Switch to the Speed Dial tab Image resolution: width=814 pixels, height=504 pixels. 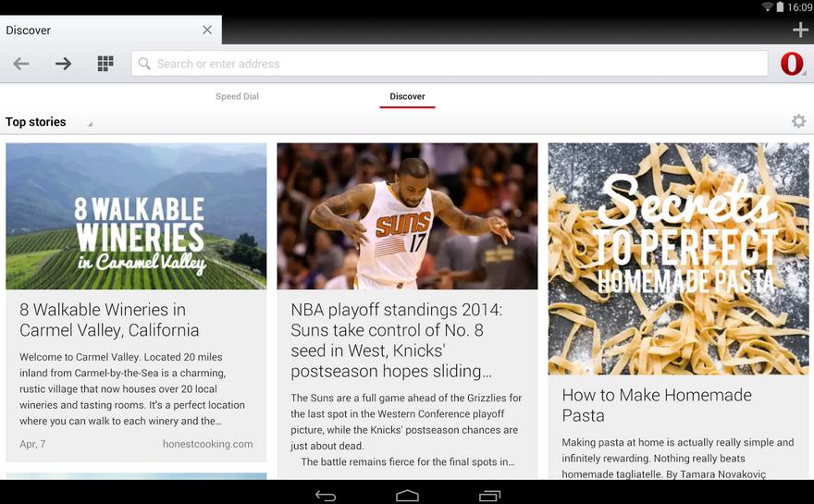[237, 96]
